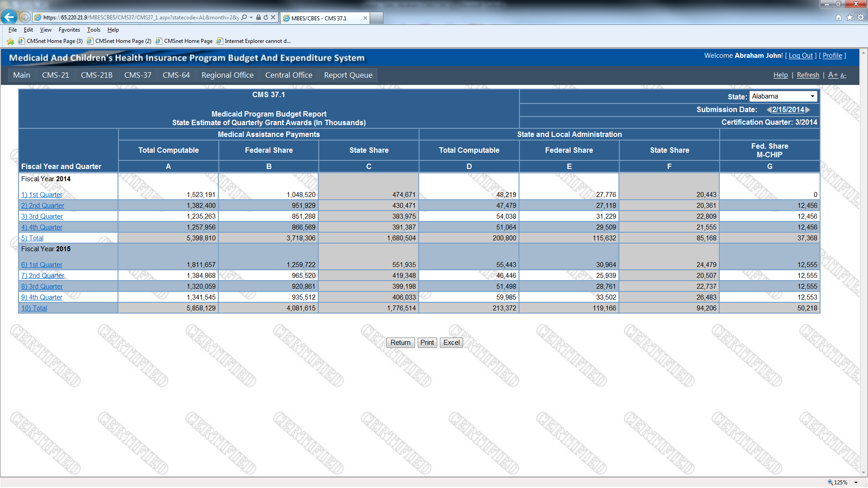Click the Excel export button
Viewport: 868px width, 488px height.
[x=451, y=343]
